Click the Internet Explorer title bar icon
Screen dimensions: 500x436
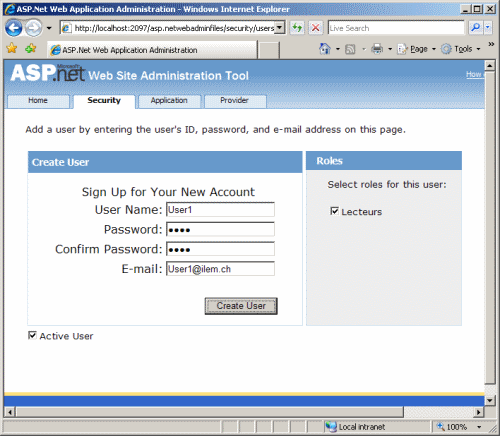pos(10,9)
